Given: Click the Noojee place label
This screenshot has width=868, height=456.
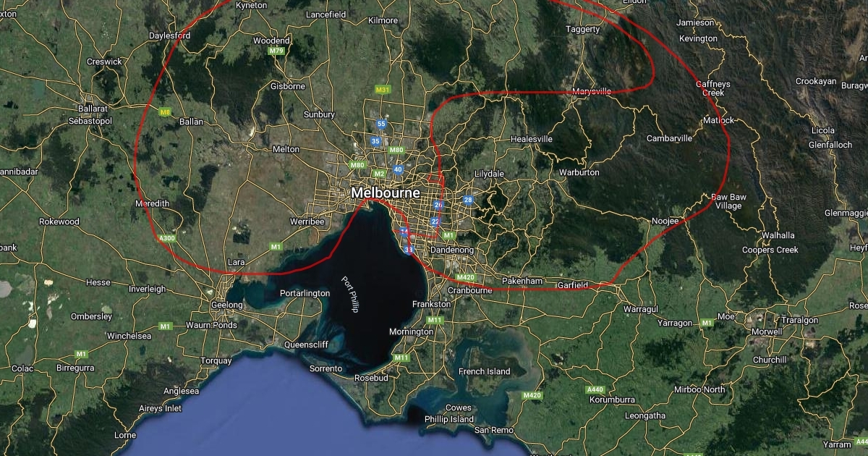Looking at the screenshot, I should pyautogui.click(x=665, y=220).
